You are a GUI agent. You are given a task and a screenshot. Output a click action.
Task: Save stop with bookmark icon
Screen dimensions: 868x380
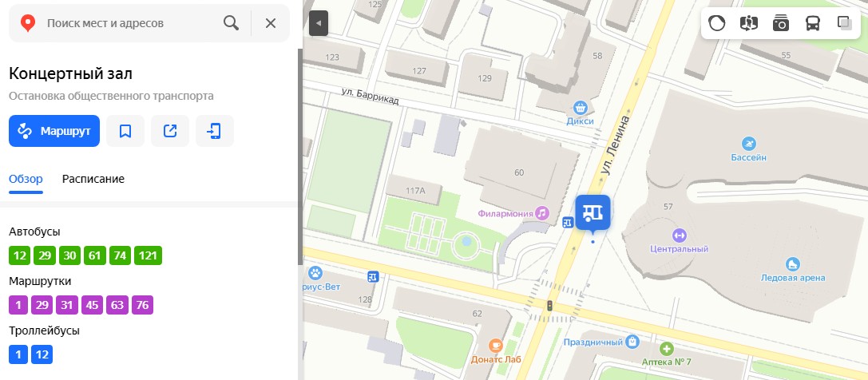(125, 131)
